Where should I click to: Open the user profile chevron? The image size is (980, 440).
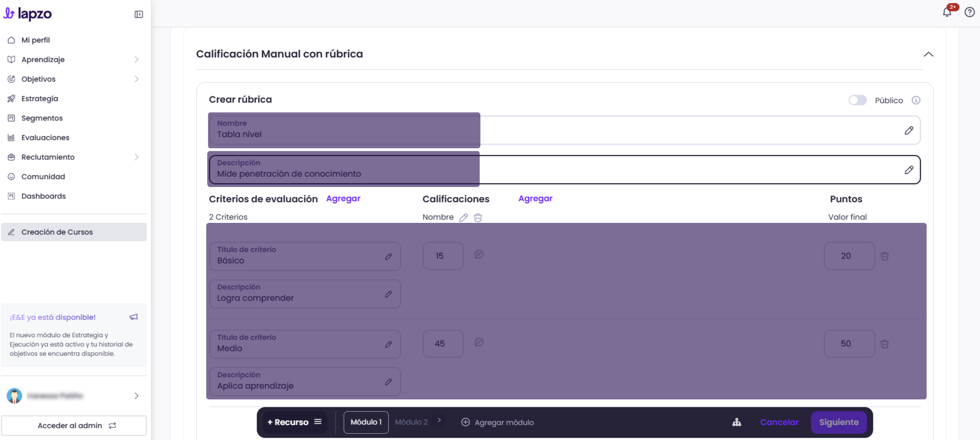[136, 396]
